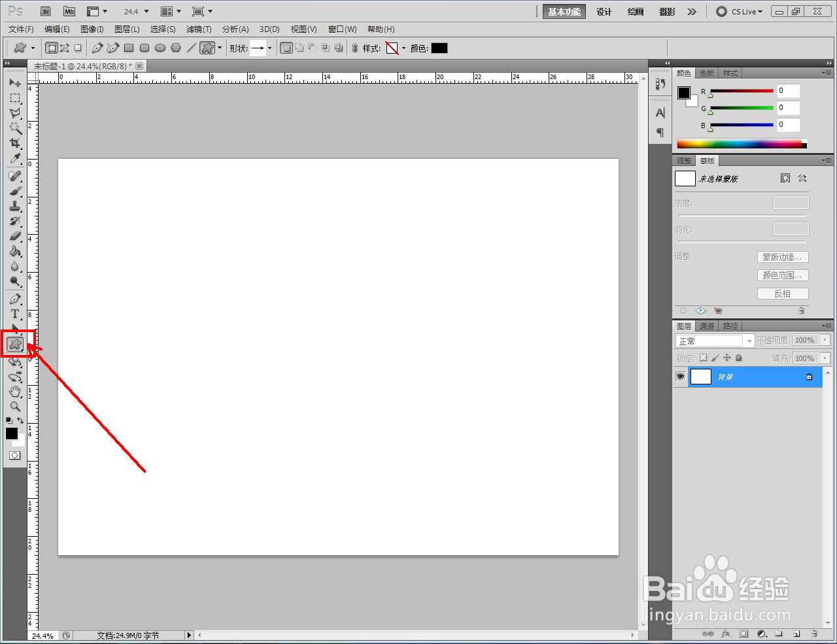This screenshot has height=644, width=837.
Task: Choose the Rounded Rectangle shape in options bar
Action: pos(145,48)
